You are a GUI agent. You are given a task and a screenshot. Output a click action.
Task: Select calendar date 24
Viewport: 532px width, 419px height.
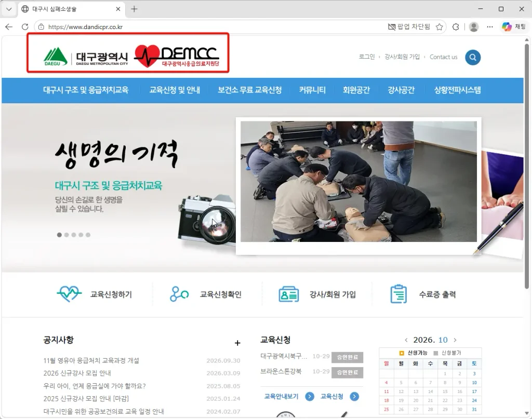coord(474,400)
